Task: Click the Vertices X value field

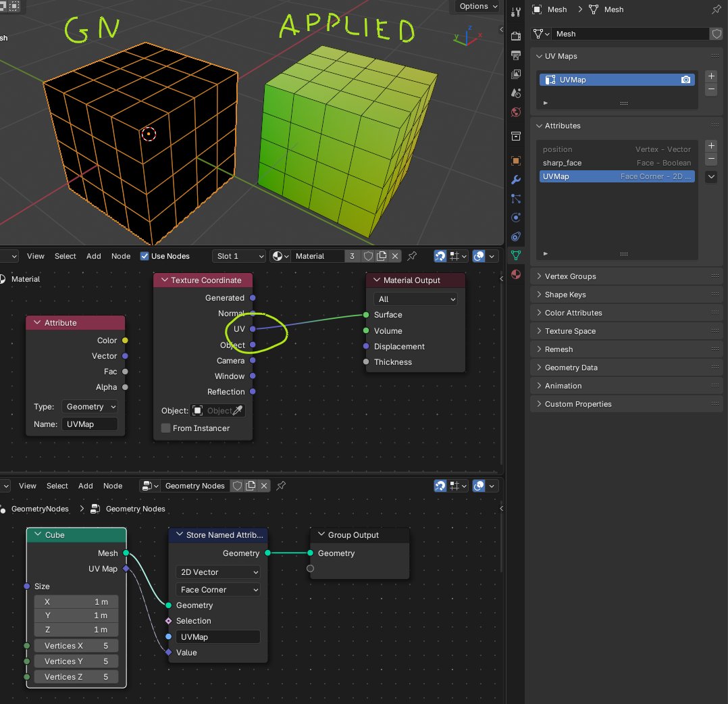Action: (76, 645)
